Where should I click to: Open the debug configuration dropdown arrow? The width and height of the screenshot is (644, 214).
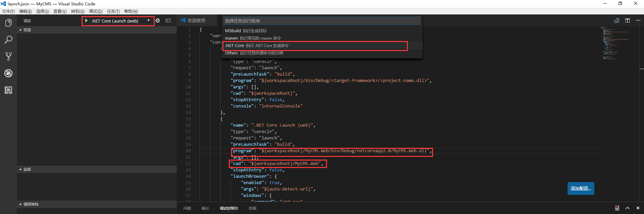click(x=149, y=21)
